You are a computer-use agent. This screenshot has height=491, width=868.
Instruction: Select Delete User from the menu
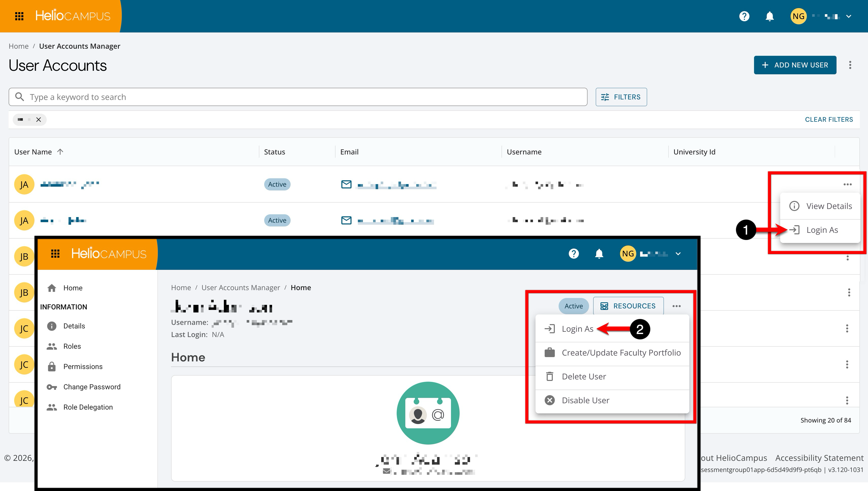tap(612, 377)
